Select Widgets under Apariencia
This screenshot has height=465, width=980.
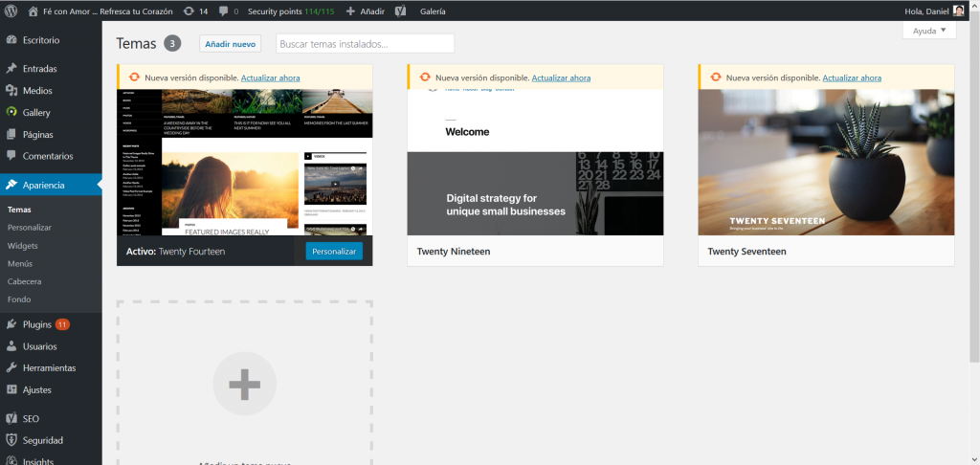tap(22, 246)
